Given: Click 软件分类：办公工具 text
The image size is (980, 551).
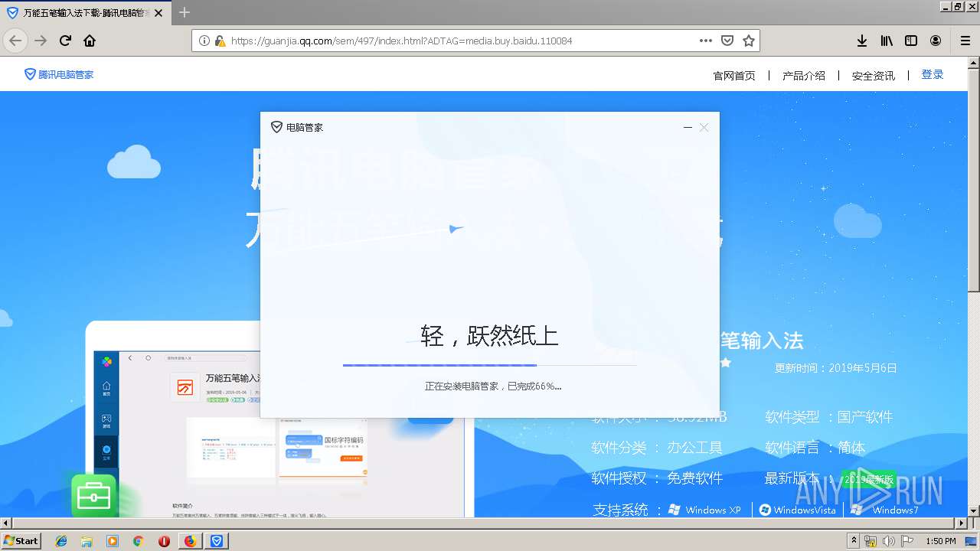Looking at the screenshot, I should coord(657,448).
